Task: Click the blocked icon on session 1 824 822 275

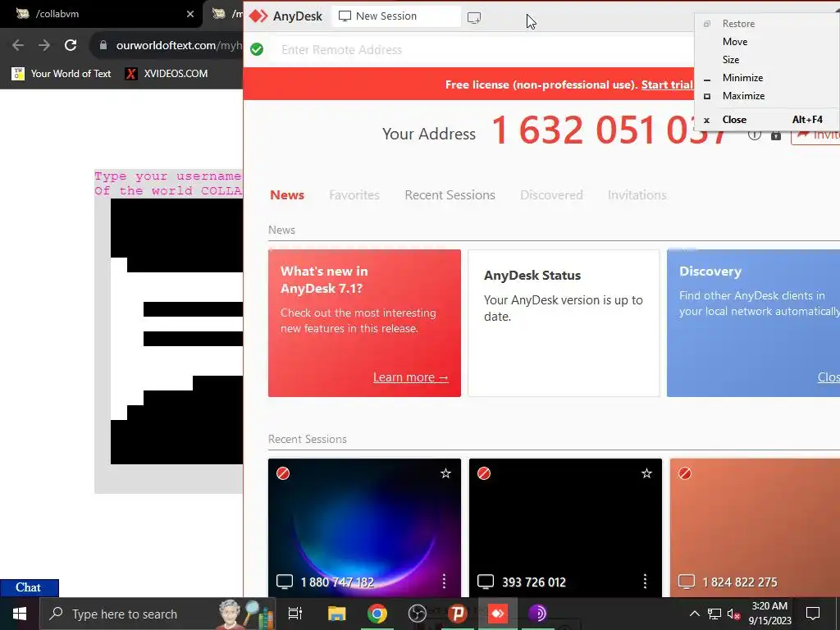Action: 685,473
